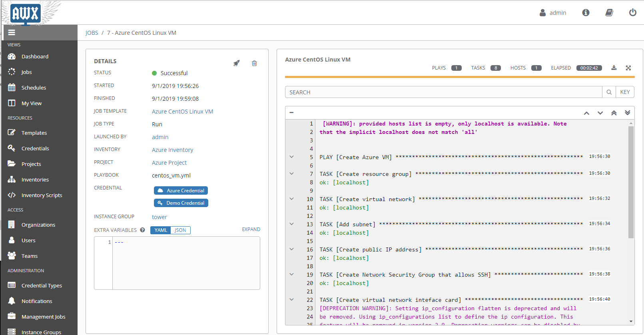Screen dimensions: 644x335
Task: Open Dashboard in sidebar
Action: point(35,56)
